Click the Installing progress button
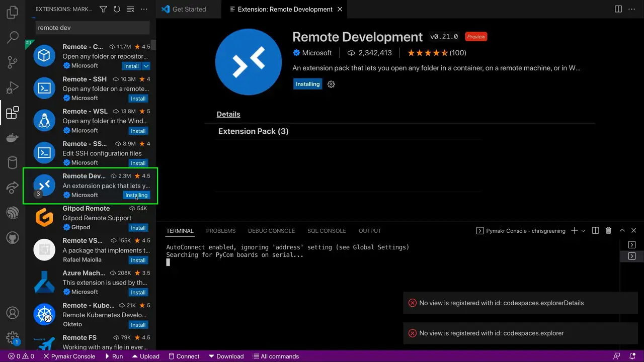Screen dimensions: 644x362 307,84
